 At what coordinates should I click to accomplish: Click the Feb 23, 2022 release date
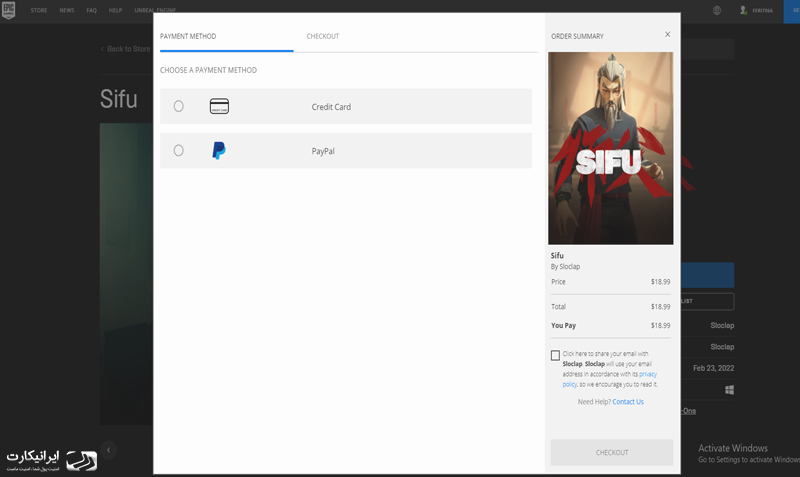(x=713, y=368)
